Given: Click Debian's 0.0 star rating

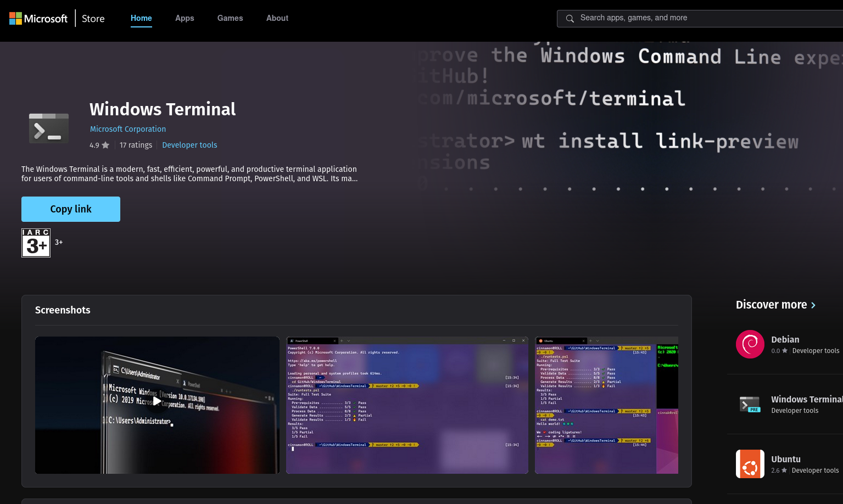Looking at the screenshot, I should 779,351.
